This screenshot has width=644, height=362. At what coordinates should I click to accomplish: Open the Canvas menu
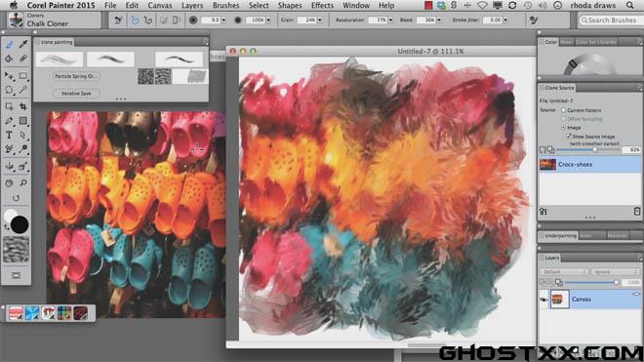pyautogui.click(x=160, y=5)
